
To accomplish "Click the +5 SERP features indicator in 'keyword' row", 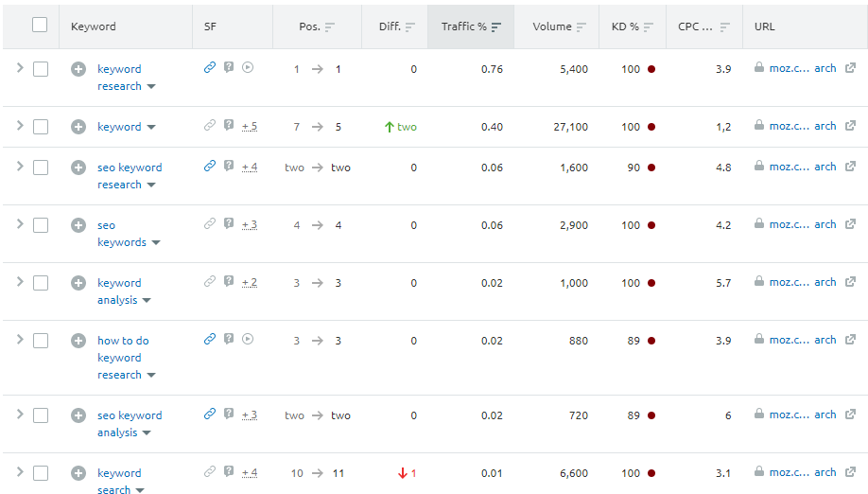I will 250,126.
